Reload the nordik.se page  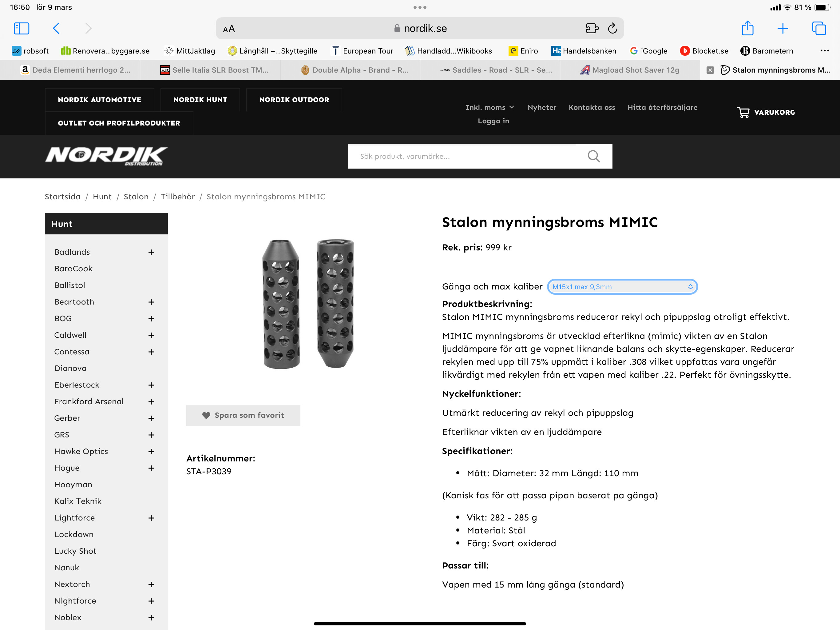pyautogui.click(x=612, y=29)
